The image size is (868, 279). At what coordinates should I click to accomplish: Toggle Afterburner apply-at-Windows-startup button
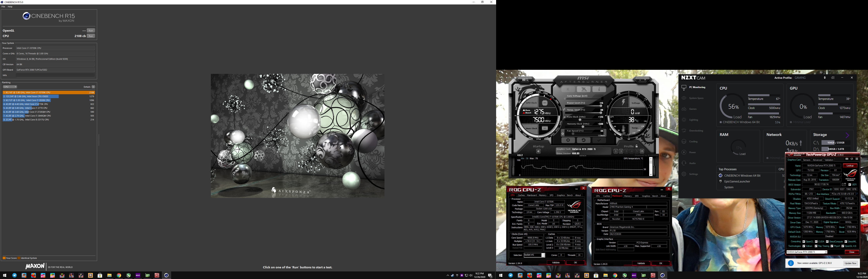click(x=539, y=151)
